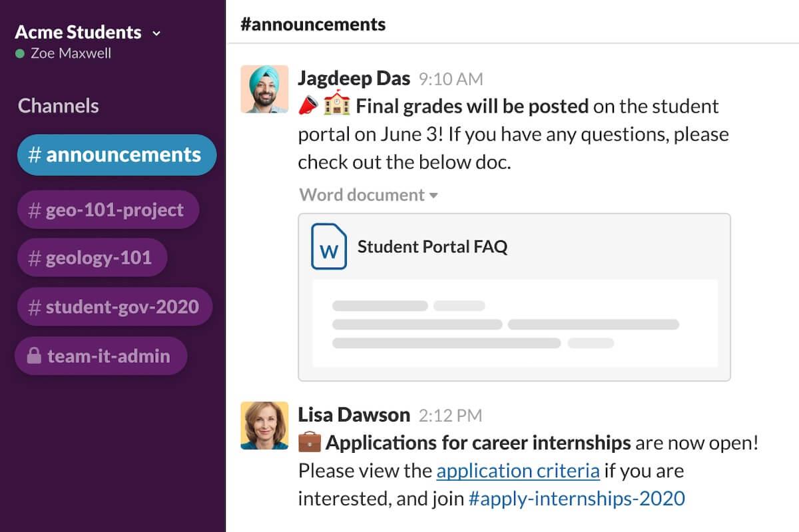Viewport: 799px width, 532px height.
Task: Open the Student Portal FAQ document title
Action: tap(432, 247)
